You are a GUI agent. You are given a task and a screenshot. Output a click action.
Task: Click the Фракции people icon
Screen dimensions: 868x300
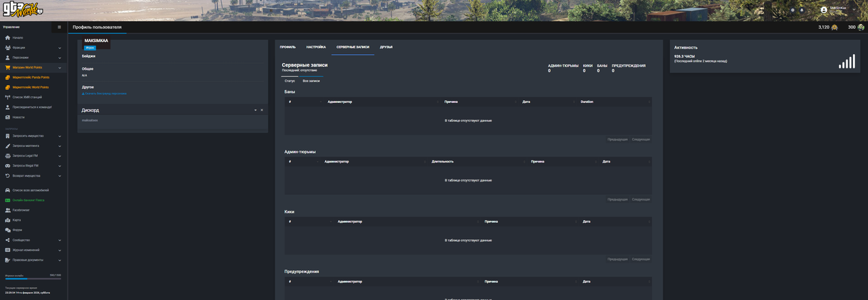click(x=7, y=47)
